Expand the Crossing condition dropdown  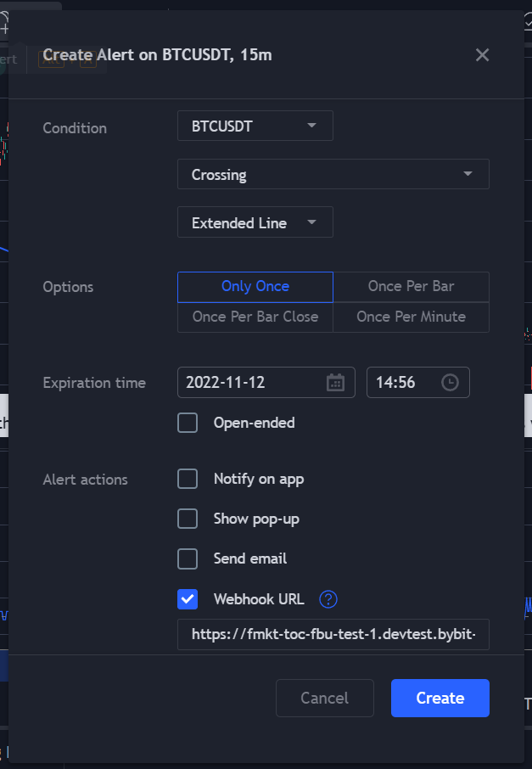tap(333, 175)
